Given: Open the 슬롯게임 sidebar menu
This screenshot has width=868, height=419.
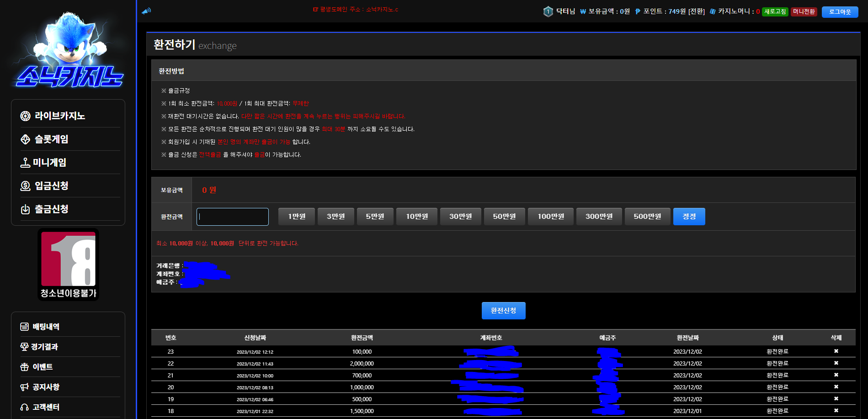Looking at the screenshot, I should click(x=51, y=139).
